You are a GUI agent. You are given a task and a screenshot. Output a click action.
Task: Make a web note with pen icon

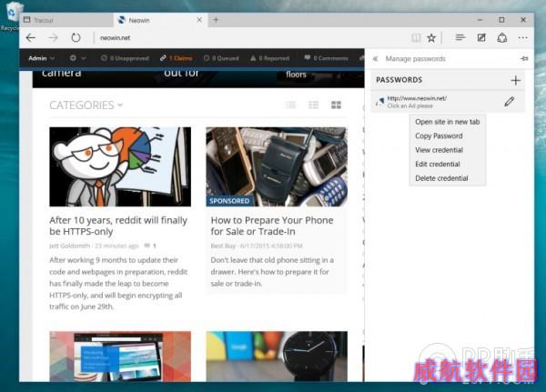[481, 37]
